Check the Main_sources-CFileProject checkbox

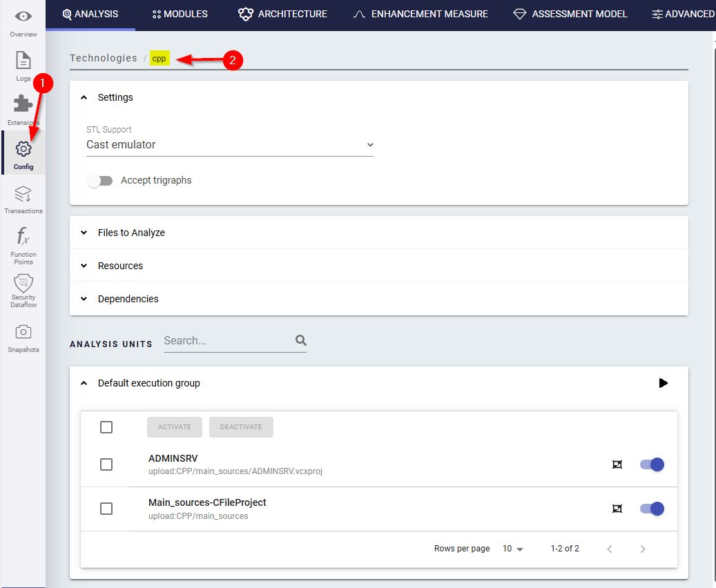[106, 509]
